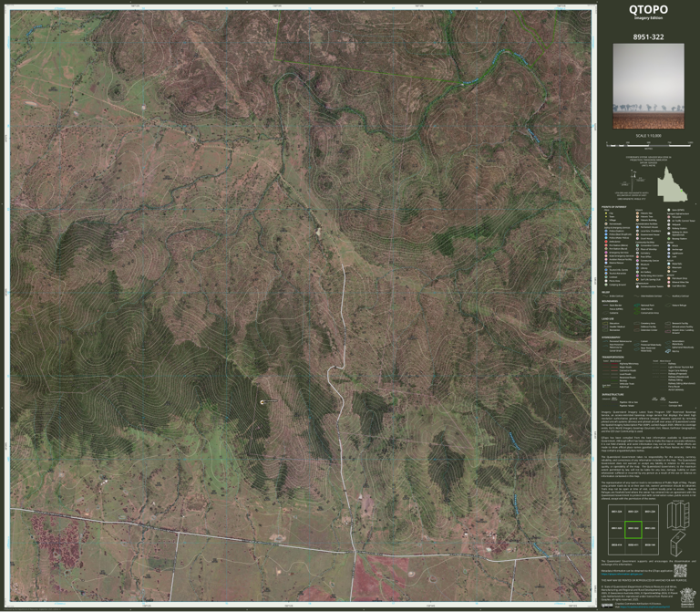Click the sheet number 8951-322

[648, 36]
